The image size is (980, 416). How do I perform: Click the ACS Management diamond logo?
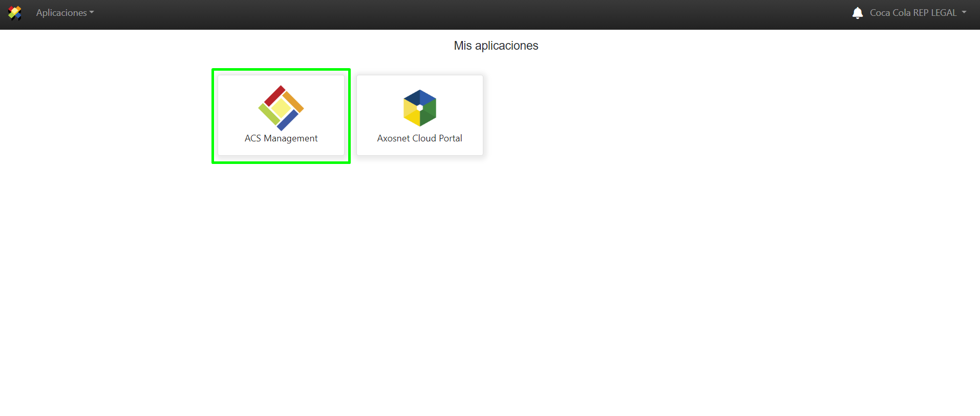pyautogui.click(x=281, y=108)
